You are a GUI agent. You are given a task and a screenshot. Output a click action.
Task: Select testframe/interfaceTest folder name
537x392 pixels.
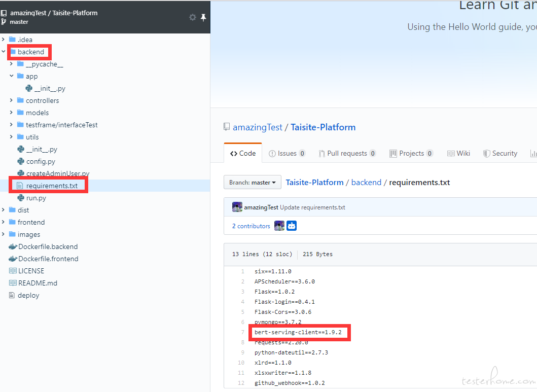[62, 125]
